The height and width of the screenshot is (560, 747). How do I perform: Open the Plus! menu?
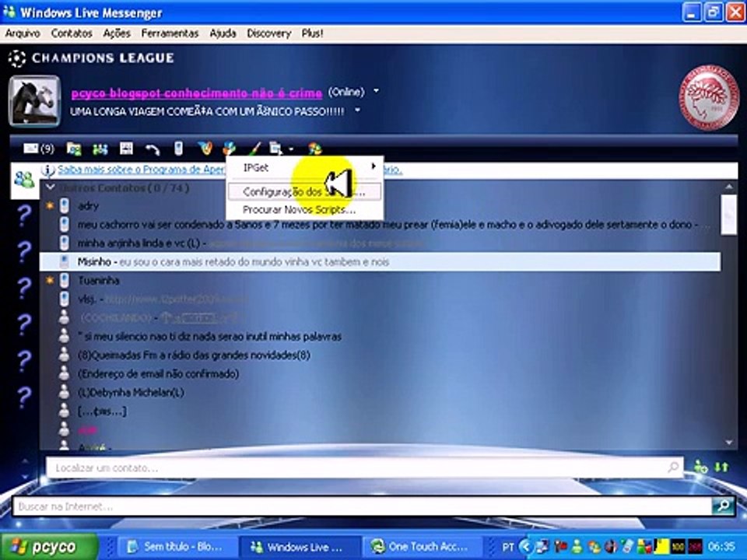(x=313, y=33)
